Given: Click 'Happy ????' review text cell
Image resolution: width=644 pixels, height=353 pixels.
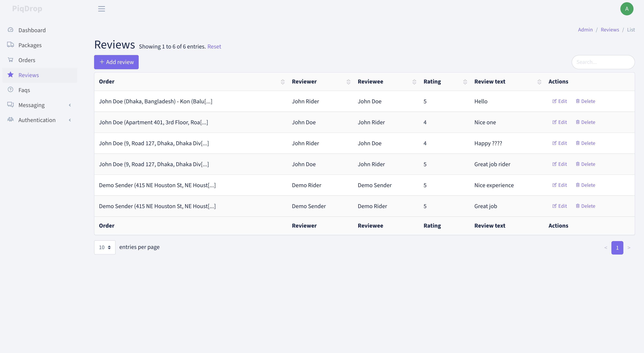Looking at the screenshot, I should 488,143.
